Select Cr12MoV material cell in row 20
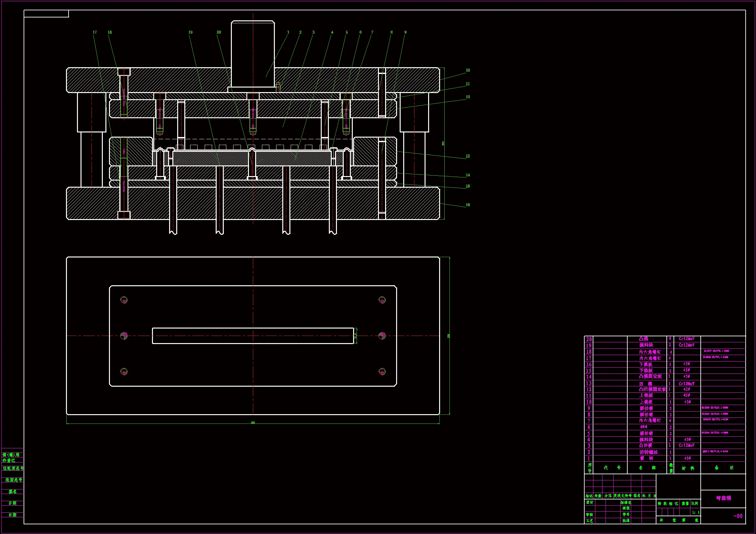756x534 pixels. (686, 339)
